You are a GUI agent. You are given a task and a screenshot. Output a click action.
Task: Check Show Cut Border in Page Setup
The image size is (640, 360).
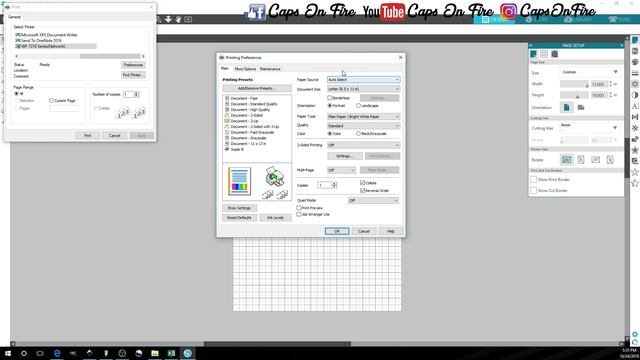[533, 191]
